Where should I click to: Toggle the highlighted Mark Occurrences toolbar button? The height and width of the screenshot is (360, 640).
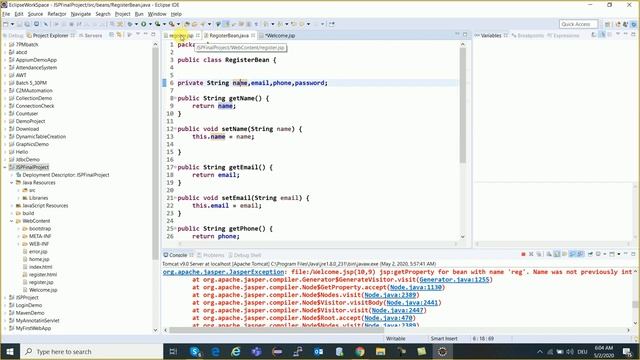point(227,24)
